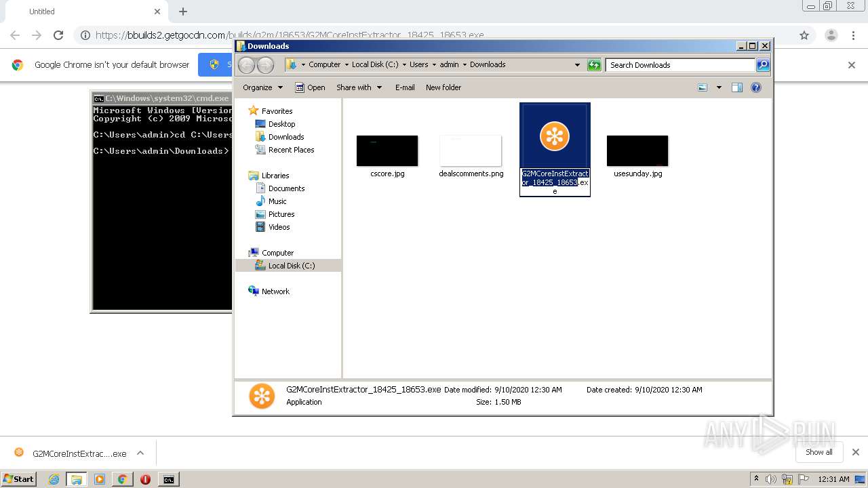Open a new Chrome tab
The width and height of the screenshot is (868, 488).
[183, 12]
